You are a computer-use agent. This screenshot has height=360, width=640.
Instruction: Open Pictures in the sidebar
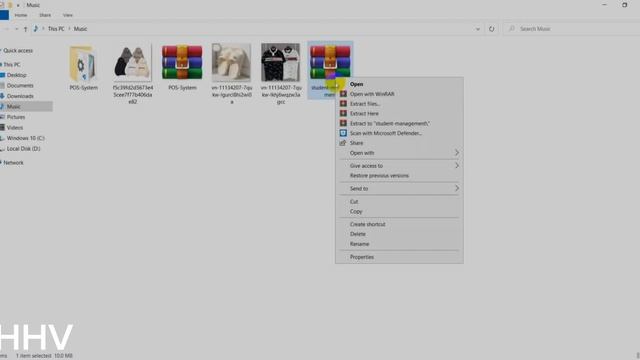[16, 117]
